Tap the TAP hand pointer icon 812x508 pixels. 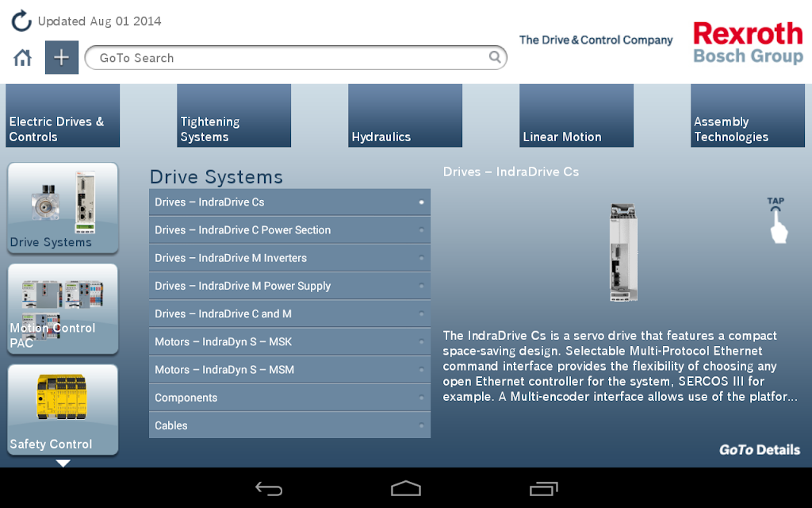pyautogui.click(x=778, y=221)
